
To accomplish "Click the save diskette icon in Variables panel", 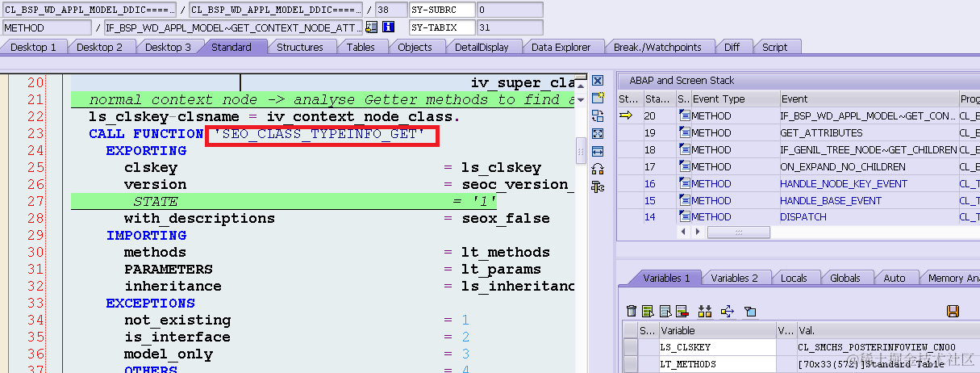I will click(x=953, y=311).
